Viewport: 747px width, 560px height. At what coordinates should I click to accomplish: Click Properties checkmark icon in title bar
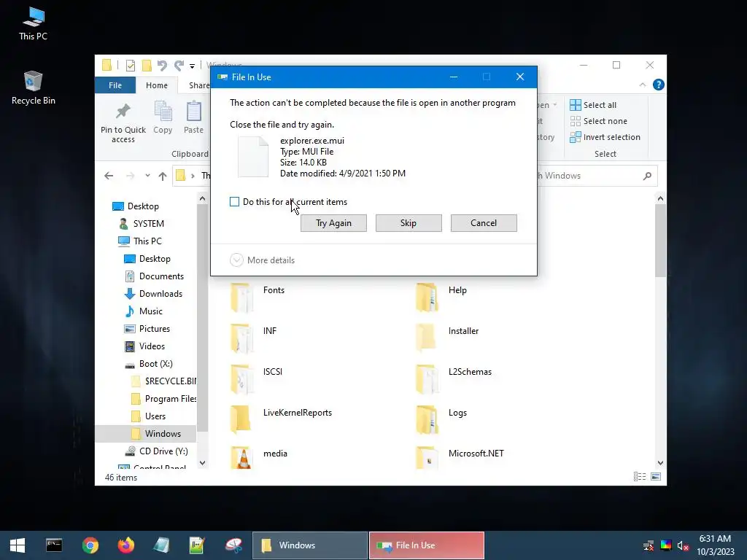click(130, 65)
